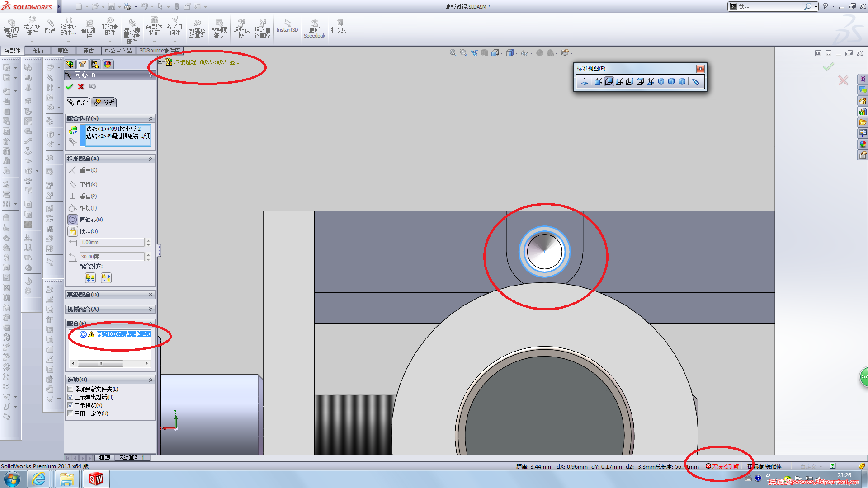Switch to the 运动算例 1 bottom tab
868x488 pixels.
[x=131, y=458]
